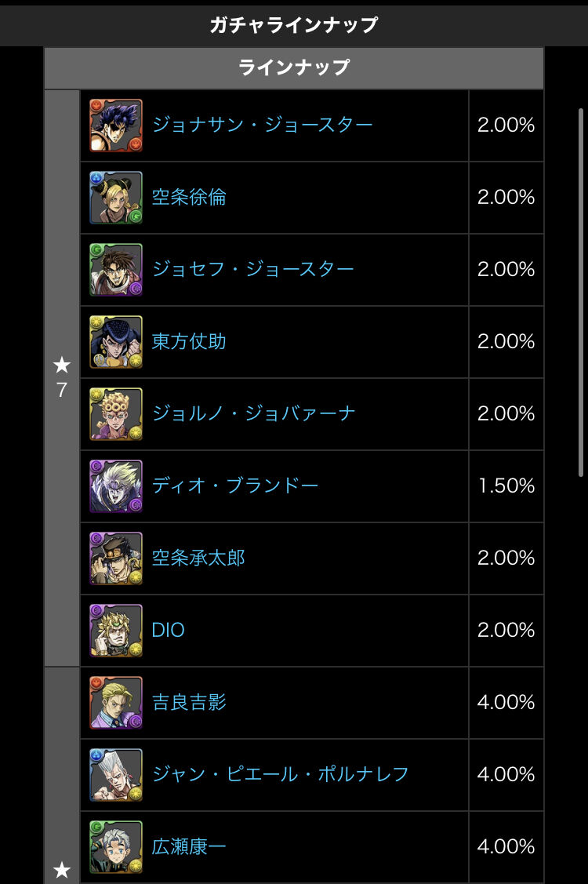This screenshot has width=588, height=884.
Task: Tap 空条徐倫 character portrait icon
Action: tap(116, 198)
